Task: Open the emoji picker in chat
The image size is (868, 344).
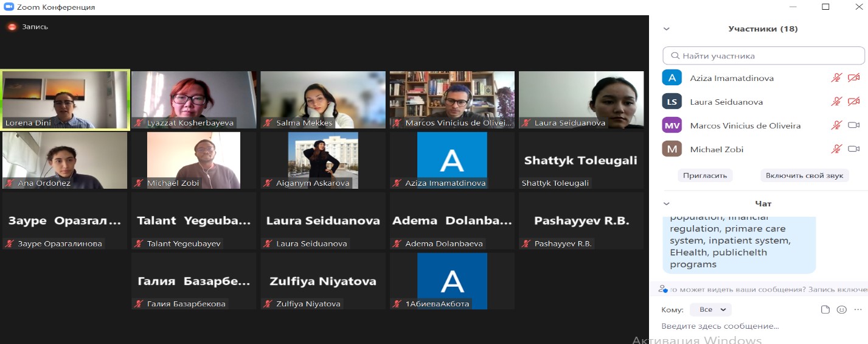Action: point(842,310)
